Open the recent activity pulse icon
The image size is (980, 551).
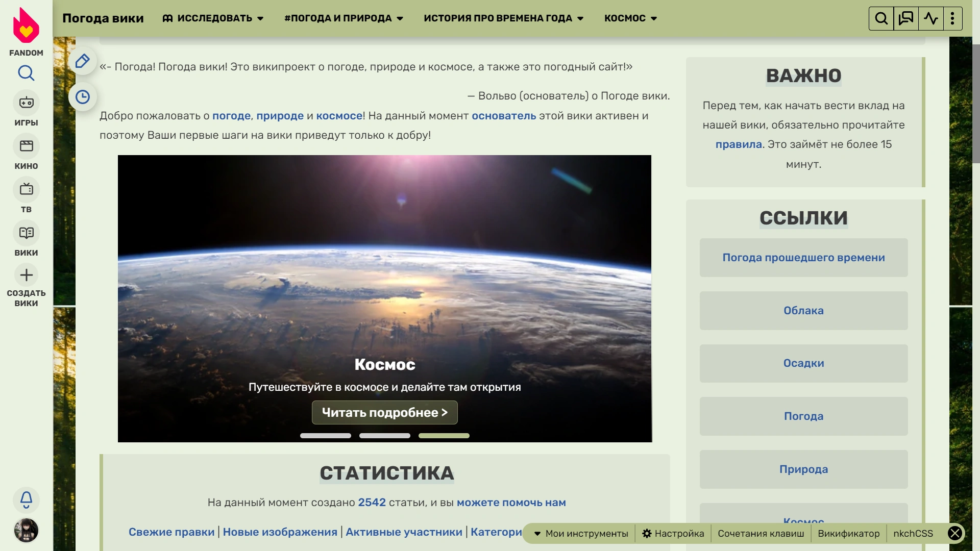(930, 19)
